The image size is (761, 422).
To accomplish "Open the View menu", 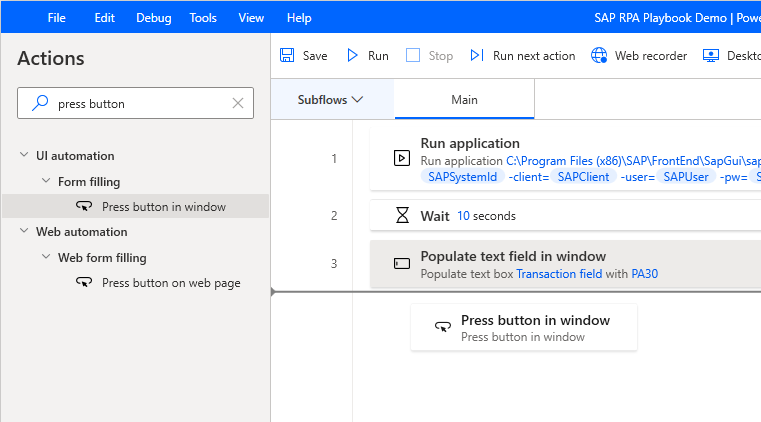I will [251, 18].
